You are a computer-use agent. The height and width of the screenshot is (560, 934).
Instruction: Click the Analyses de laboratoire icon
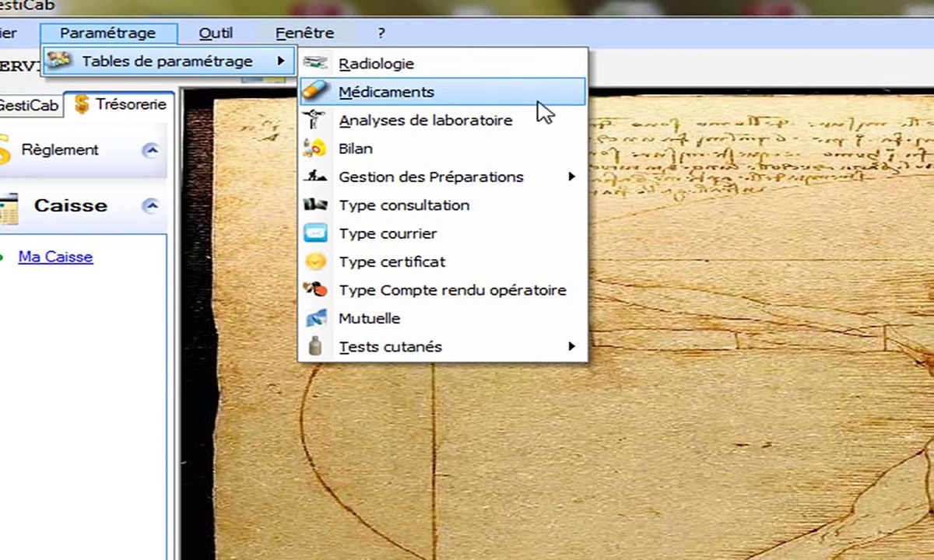coord(315,121)
